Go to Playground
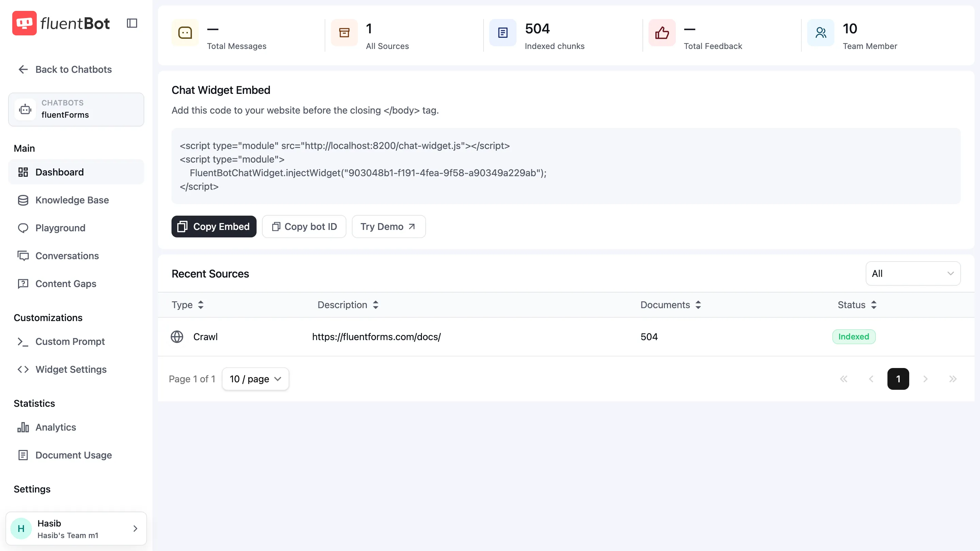Viewport: 980px width, 551px height. click(x=76, y=228)
